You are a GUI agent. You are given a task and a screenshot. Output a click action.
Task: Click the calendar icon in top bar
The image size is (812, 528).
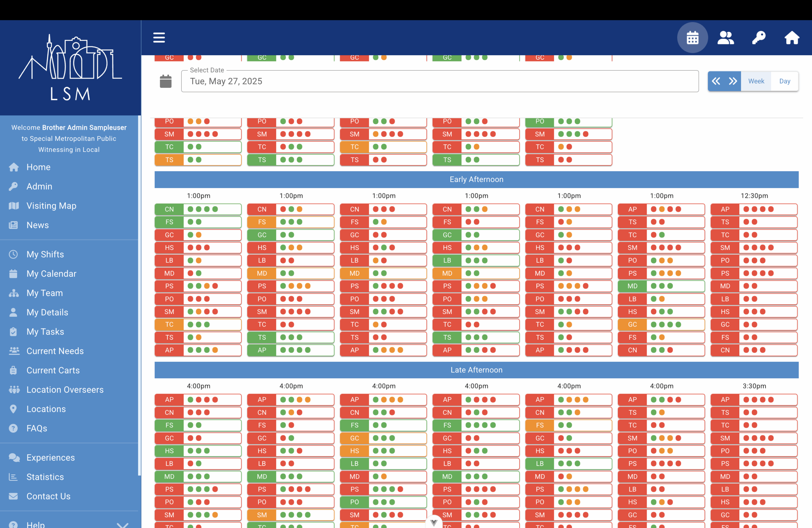692,37
